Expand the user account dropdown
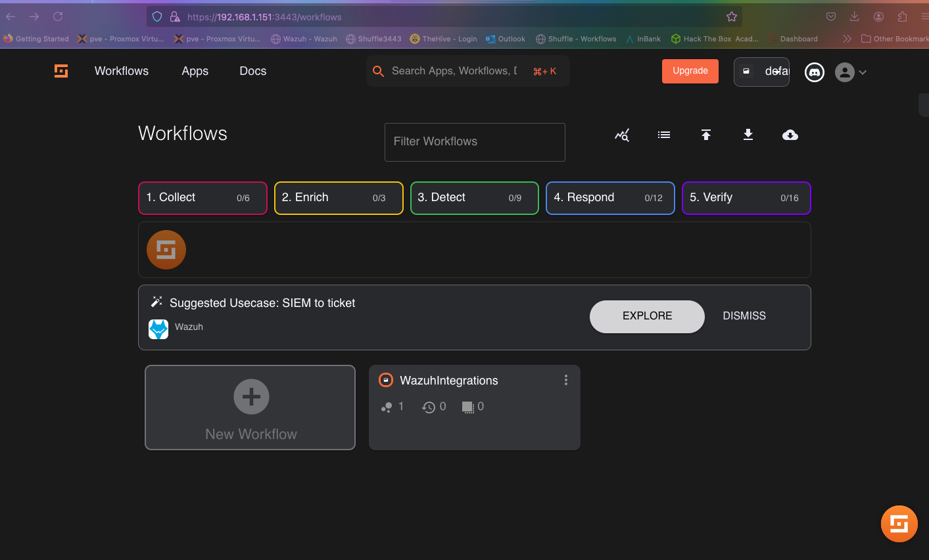This screenshot has height=560, width=929. click(851, 72)
